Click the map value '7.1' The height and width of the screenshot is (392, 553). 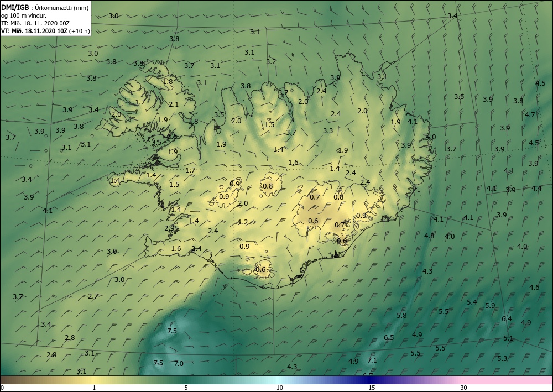372,360
